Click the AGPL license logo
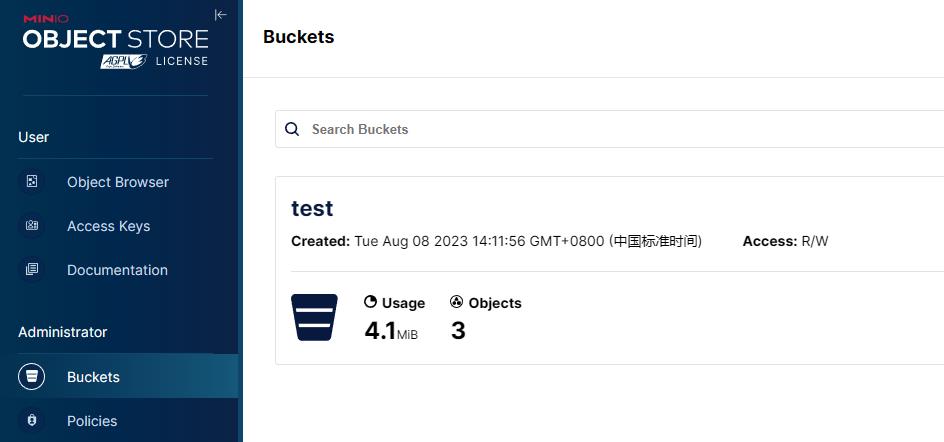Image resolution: width=944 pixels, height=442 pixels. [x=123, y=61]
